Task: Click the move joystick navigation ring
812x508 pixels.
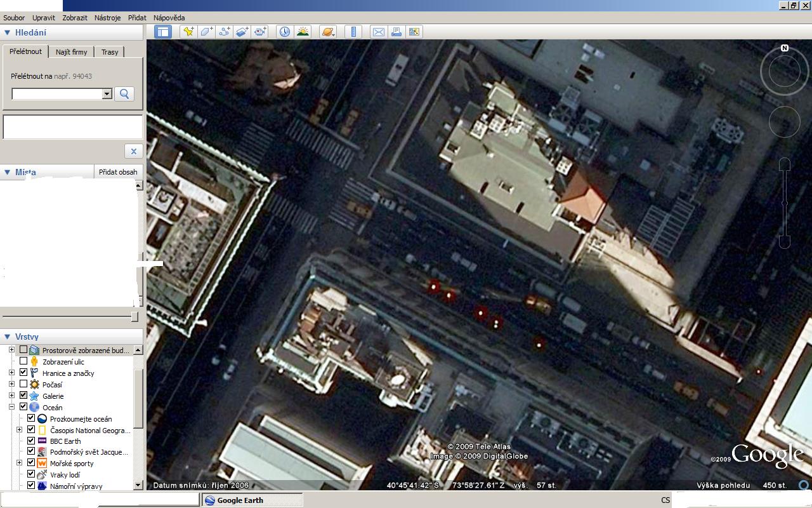Action: pyautogui.click(x=785, y=121)
